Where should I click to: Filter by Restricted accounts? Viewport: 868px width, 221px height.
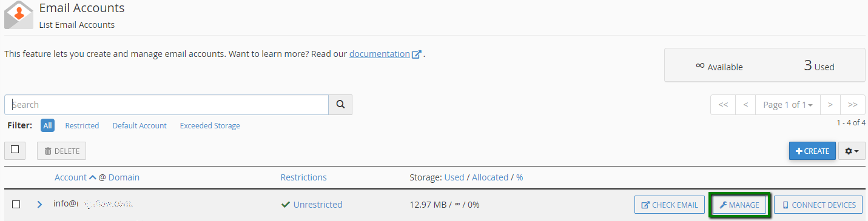82,126
